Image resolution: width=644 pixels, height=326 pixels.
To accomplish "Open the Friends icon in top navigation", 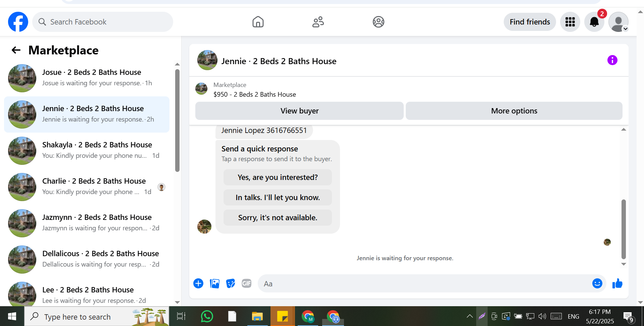I will click(x=318, y=22).
